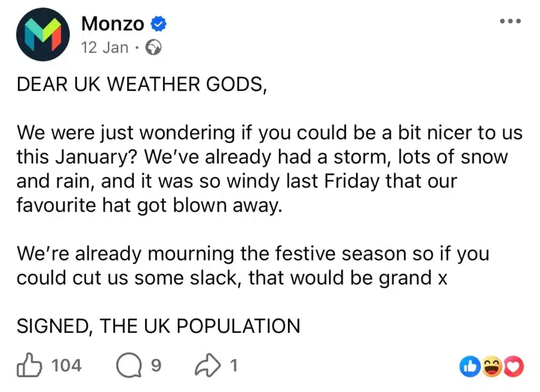The height and width of the screenshot is (392, 540).
Task: View the 104 people who liked
Action: [x=69, y=366]
